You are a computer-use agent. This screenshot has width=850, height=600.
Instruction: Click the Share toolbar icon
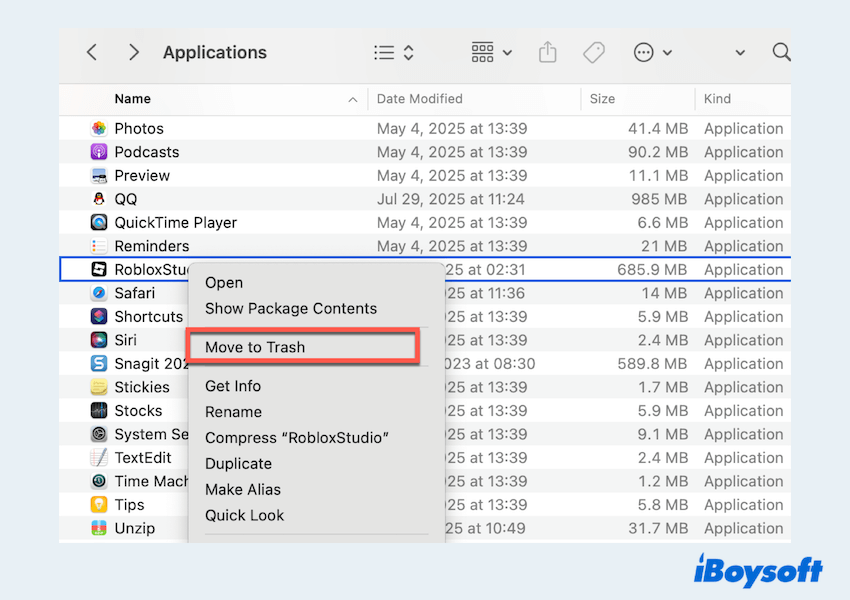(547, 53)
